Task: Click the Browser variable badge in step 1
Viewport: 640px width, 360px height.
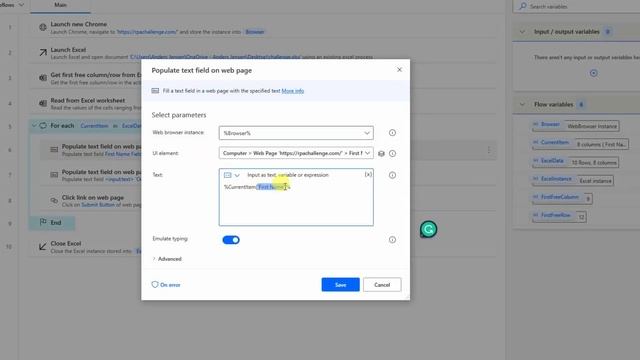Action: [x=255, y=32]
